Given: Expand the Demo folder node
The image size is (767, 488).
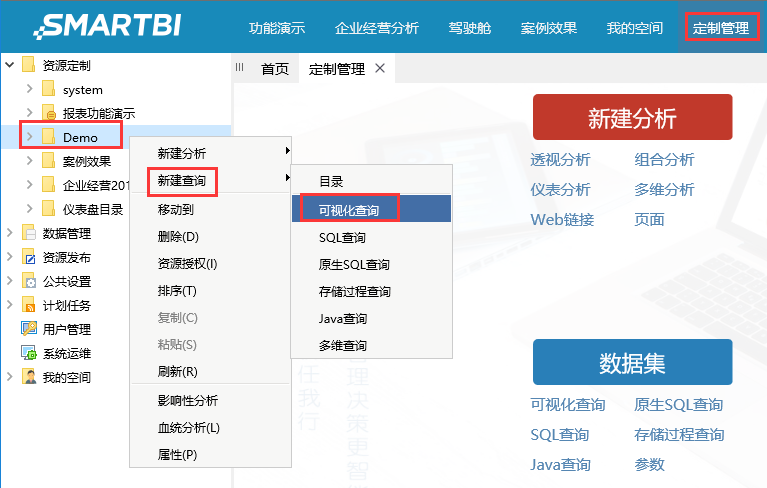Looking at the screenshot, I should point(29,136).
